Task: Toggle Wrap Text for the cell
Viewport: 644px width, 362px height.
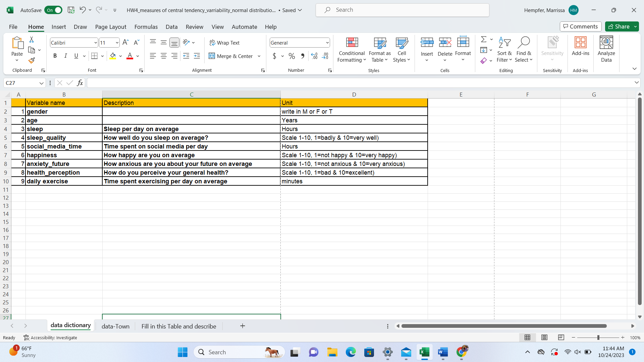Action: point(224,43)
